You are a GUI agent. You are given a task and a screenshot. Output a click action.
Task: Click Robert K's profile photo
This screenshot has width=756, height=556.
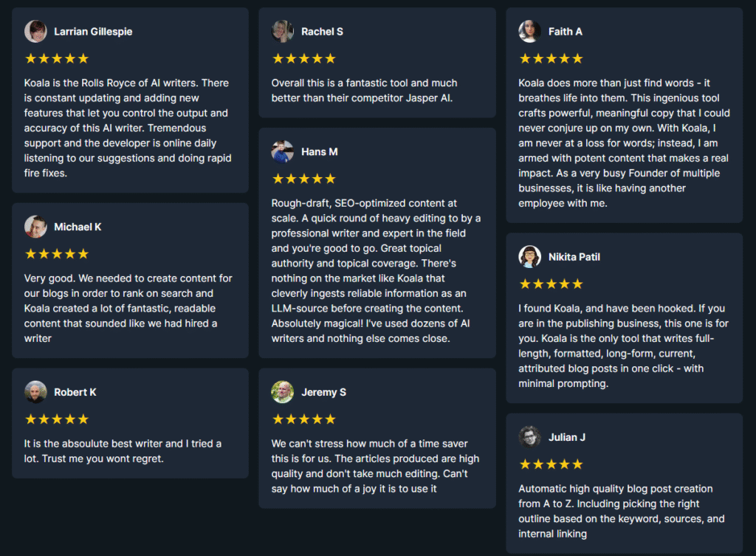(x=35, y=392)
